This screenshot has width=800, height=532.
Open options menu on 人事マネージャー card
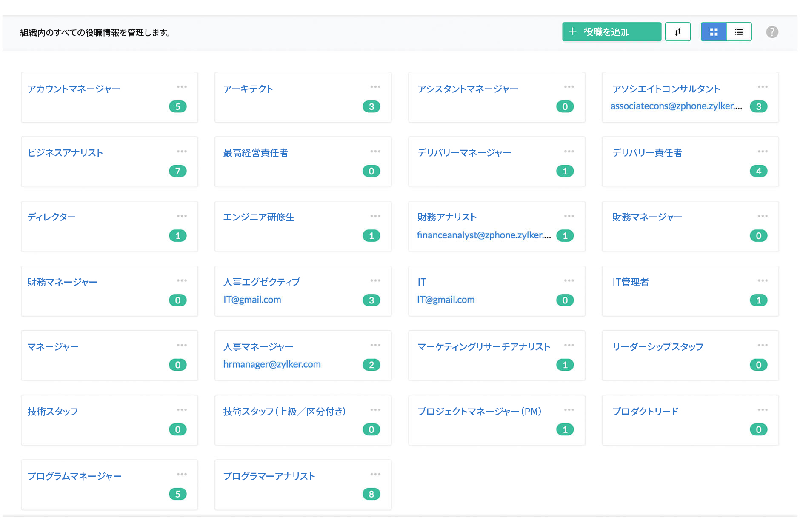[376, 345]
